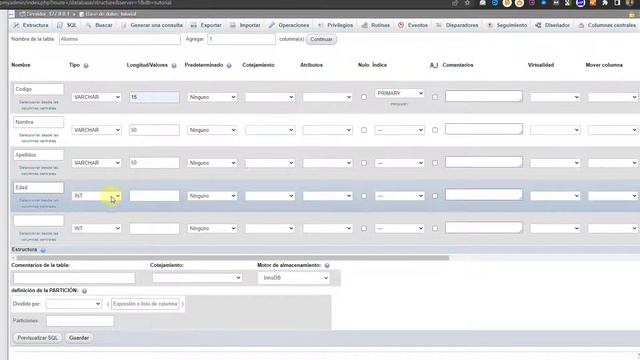
Task: Open browser extensions puzzle icon
Action: click(x=605, y=3)
